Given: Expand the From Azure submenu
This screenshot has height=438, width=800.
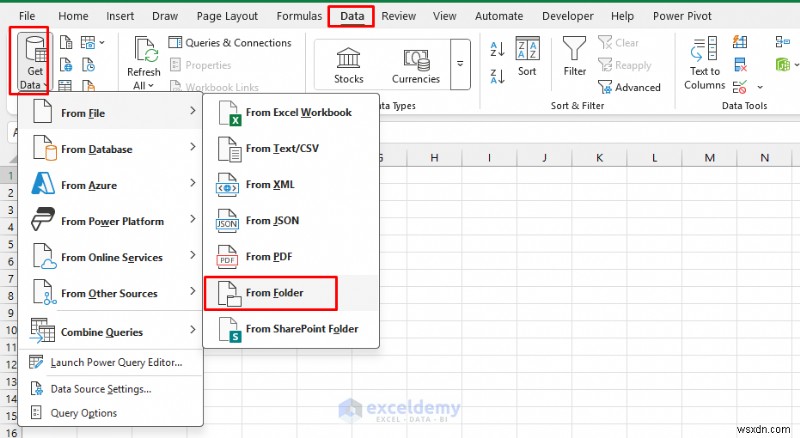Looking at the screenshot, I should tap(111, 185).
